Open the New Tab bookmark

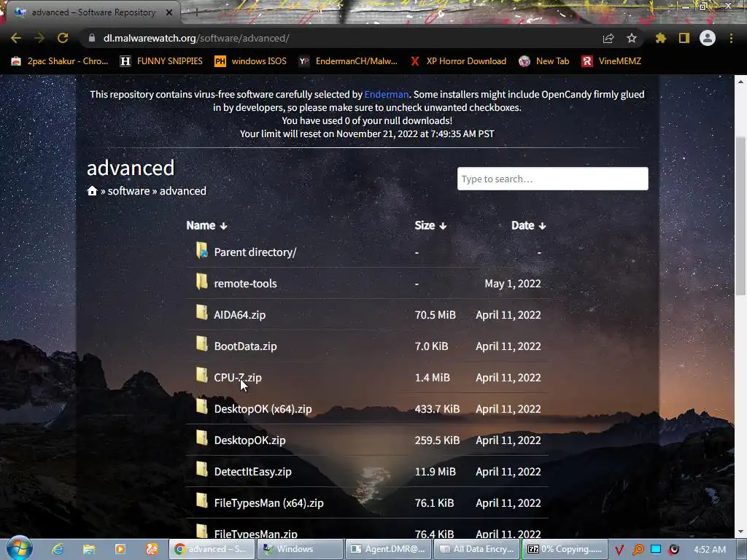544,61
